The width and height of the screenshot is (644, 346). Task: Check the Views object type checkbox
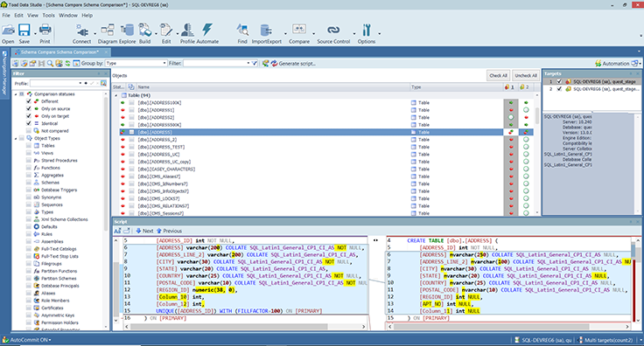29,153
